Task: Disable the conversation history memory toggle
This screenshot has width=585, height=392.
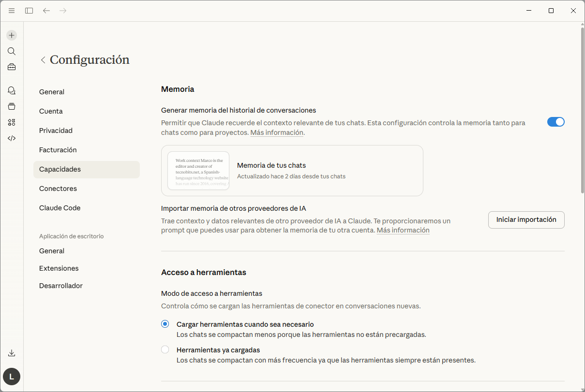Action: pos(555,122)
